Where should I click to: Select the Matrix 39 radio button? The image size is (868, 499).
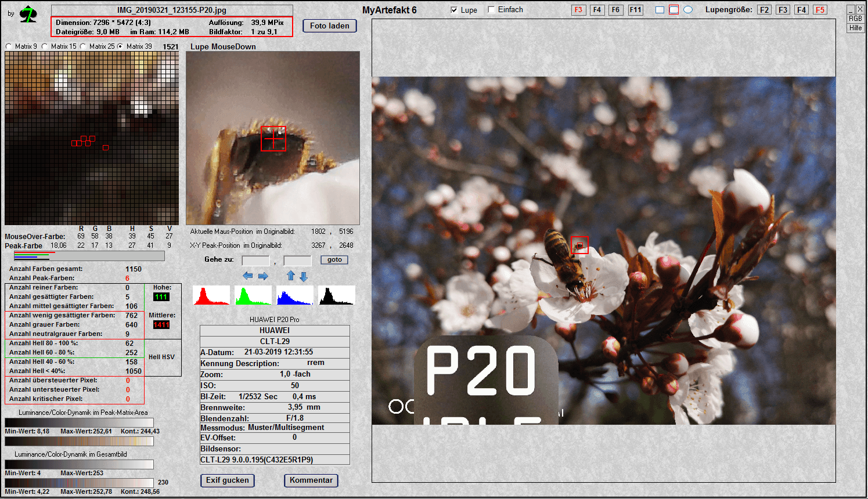click(x=120, y=46)
